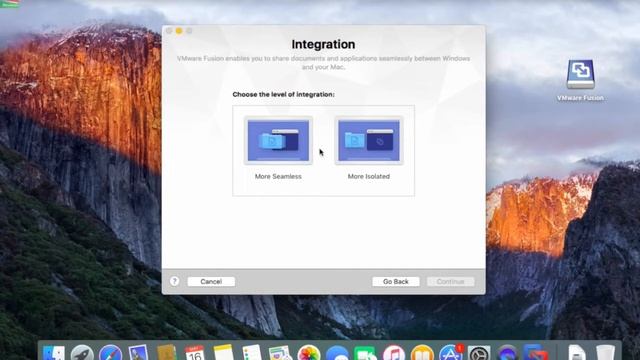
Task: Click the Go Back button
Action: coord(396,282)
